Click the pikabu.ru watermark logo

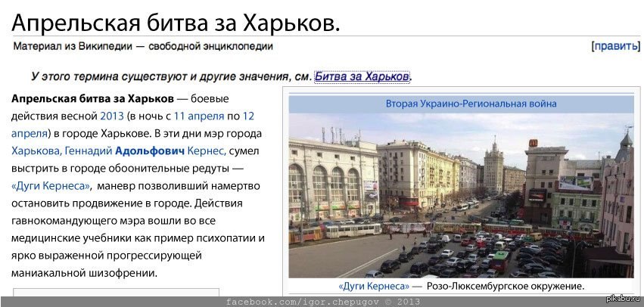click(625, 300)
